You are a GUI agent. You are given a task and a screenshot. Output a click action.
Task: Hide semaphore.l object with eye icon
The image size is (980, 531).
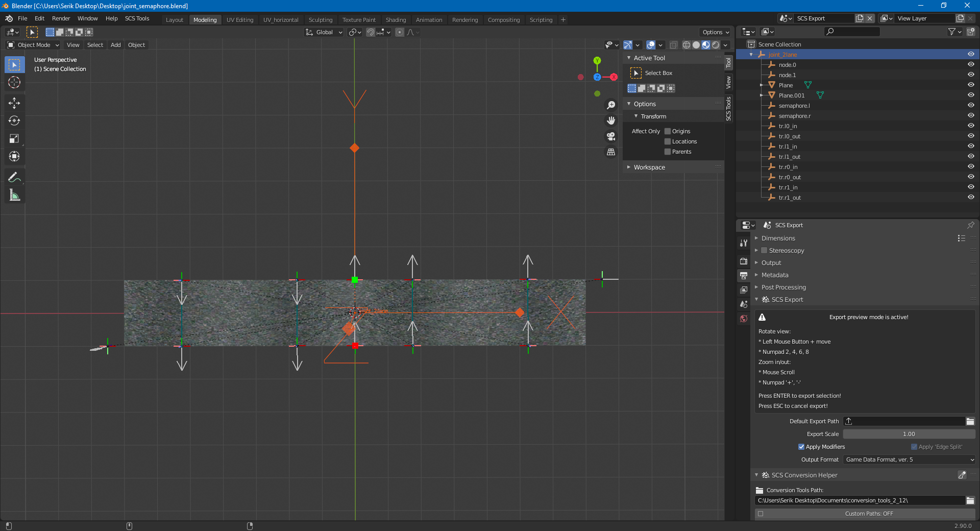pos(971,105)
